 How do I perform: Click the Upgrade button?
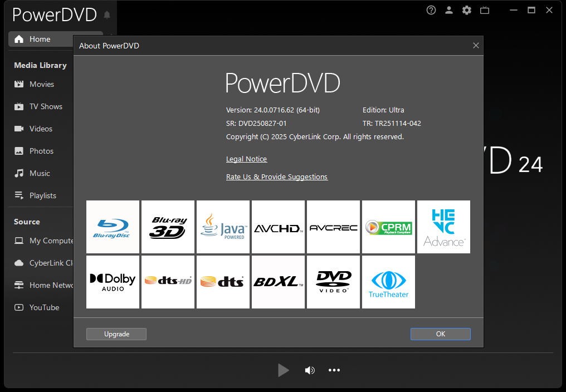point(116,334)
